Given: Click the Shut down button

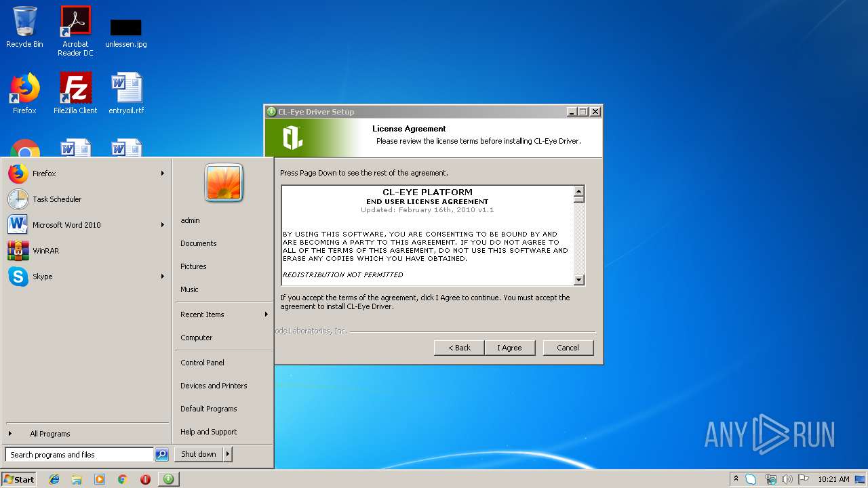Looking at the screenshot, I should [199, 454].
